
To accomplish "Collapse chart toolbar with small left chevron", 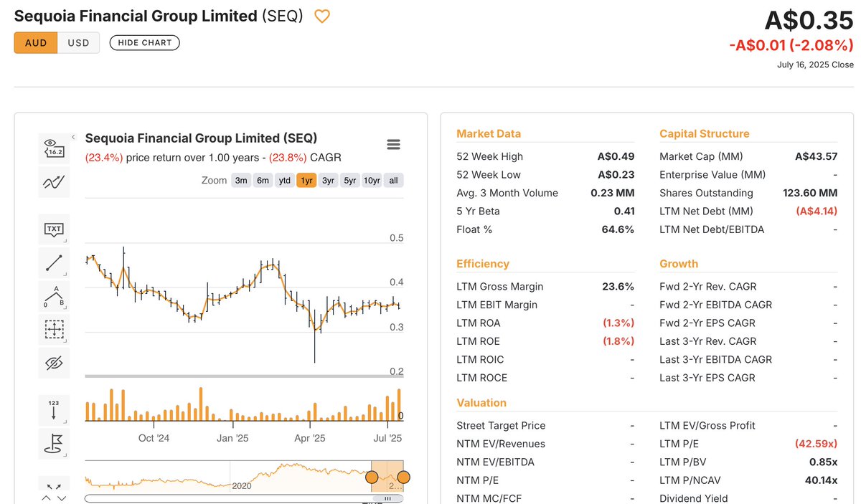I will click(x=73, y=136).
